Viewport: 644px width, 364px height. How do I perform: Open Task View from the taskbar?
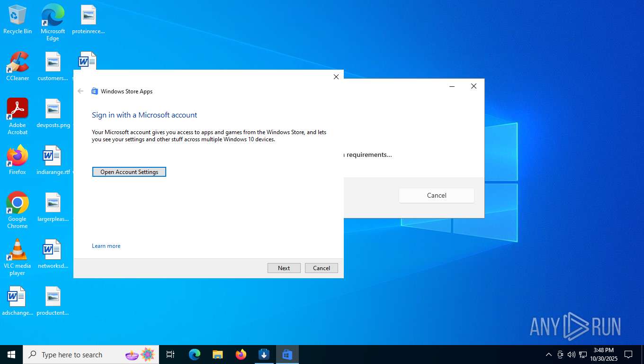tap(170, 355)
